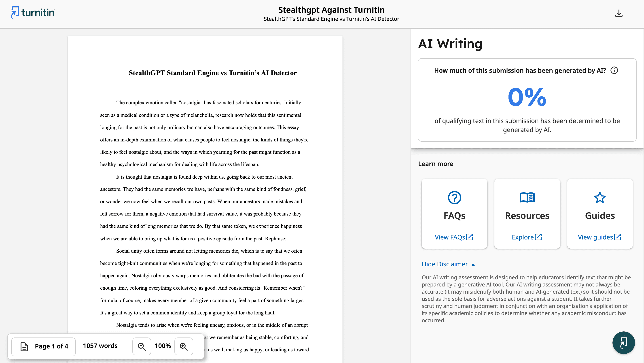The image size is (644, 363).
Task: Collapse the Hide Disclaimer section
Action: (445, 264)
